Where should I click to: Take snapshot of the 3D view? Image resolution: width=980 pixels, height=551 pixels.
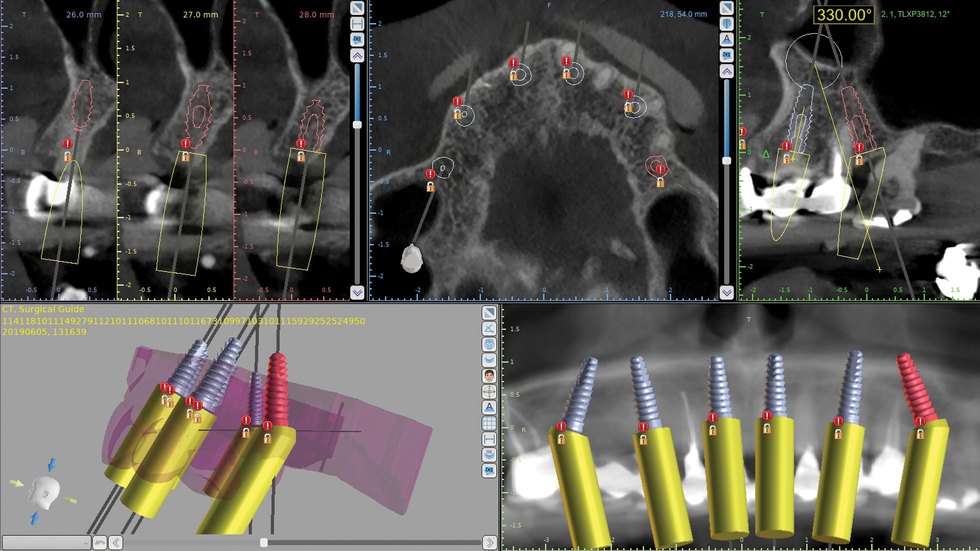coord(489,470)
